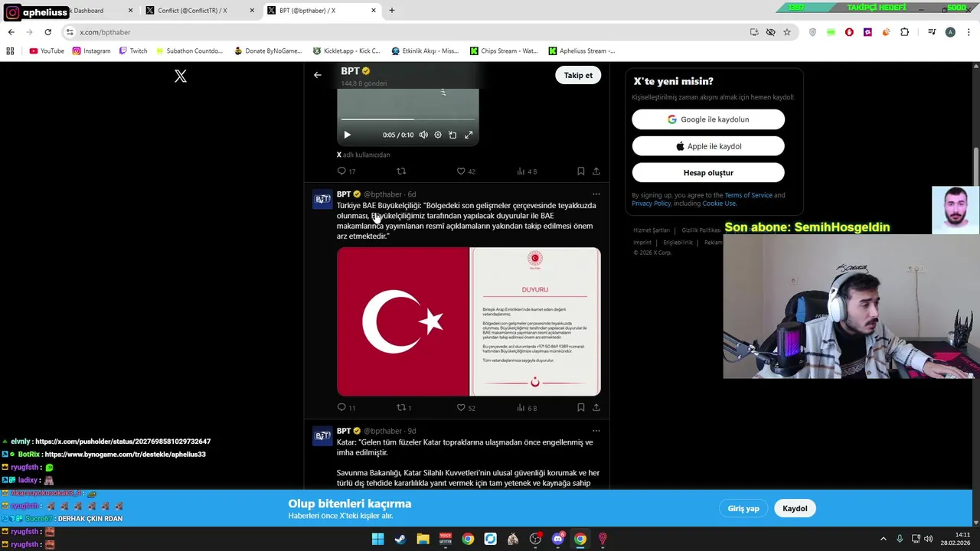Screen dimensions: 980x551
Task: Select the BPT (@bpthaber) tab
Action: click(322, 11)
